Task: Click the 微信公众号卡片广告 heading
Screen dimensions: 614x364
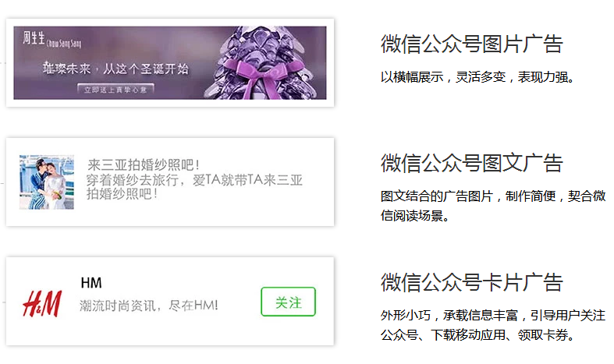Action: (x=472, y=282)
